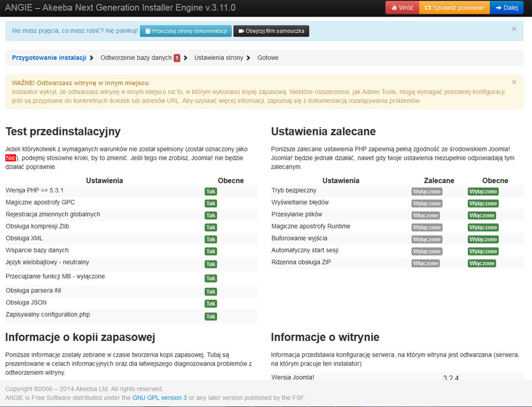This screenshot has height=407, width=532.
Task: Click the Copyright Akeeba Ltd. footer text
Action: (x=84, y=389)
